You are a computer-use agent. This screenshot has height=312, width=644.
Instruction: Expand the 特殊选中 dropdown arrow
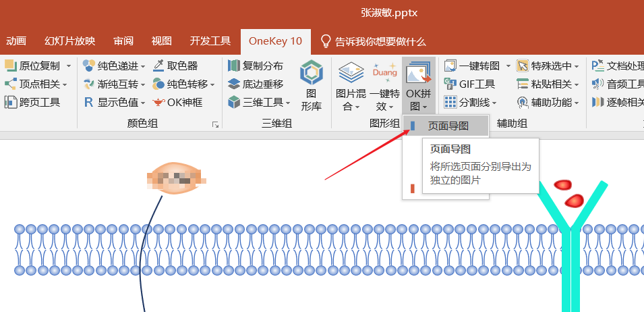[577, 66]
